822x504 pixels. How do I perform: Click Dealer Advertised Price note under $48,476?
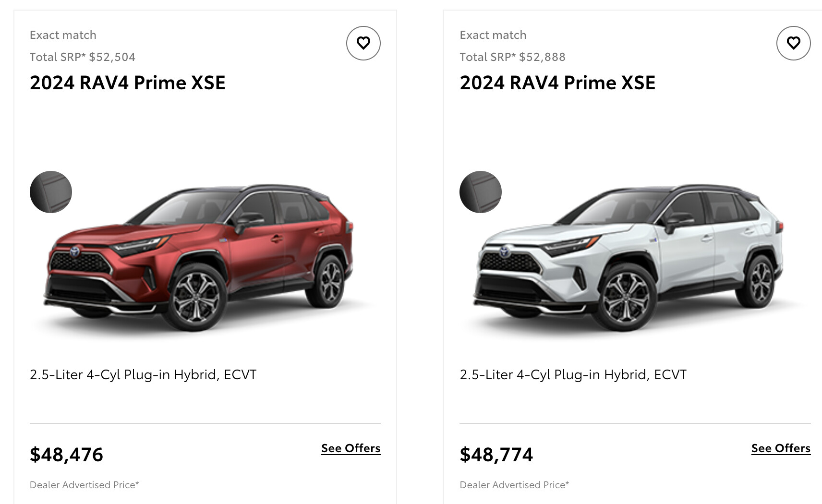[85, 485]
